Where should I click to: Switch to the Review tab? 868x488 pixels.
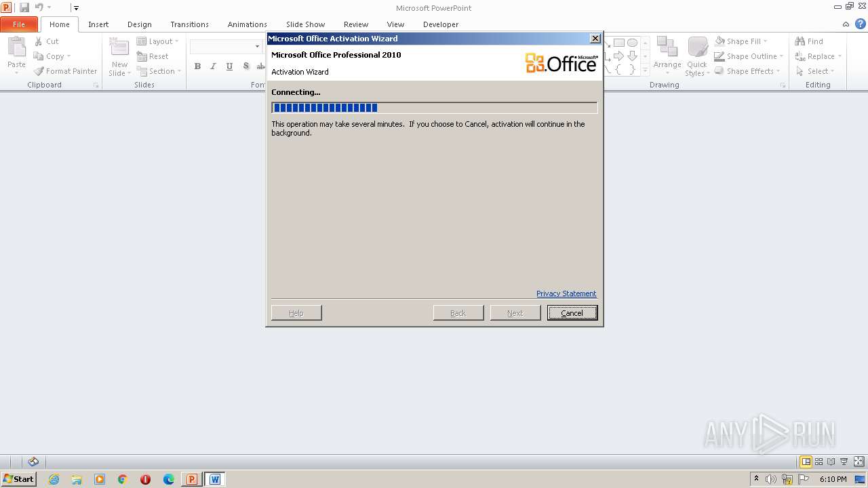coord(356,24)
